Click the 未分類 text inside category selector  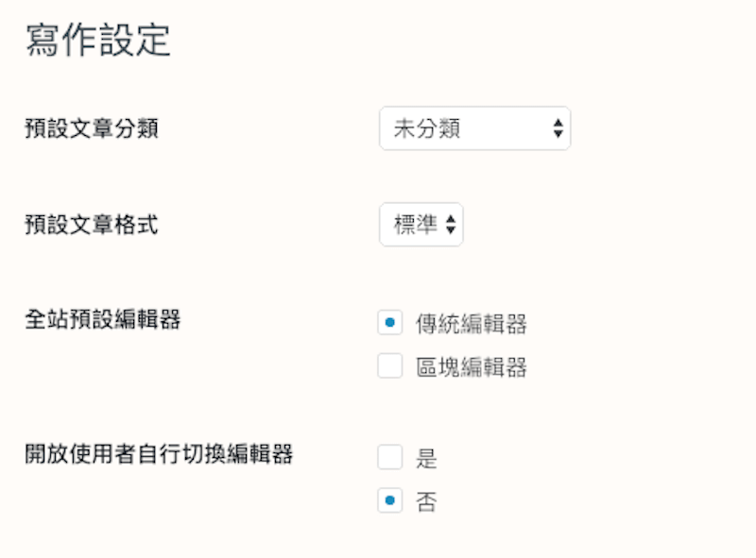427,128
